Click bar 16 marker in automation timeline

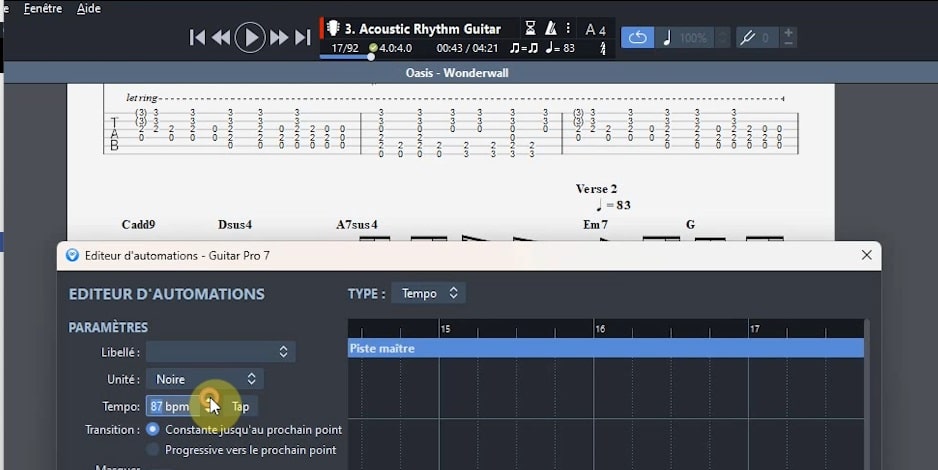click(x=600, y=329)
